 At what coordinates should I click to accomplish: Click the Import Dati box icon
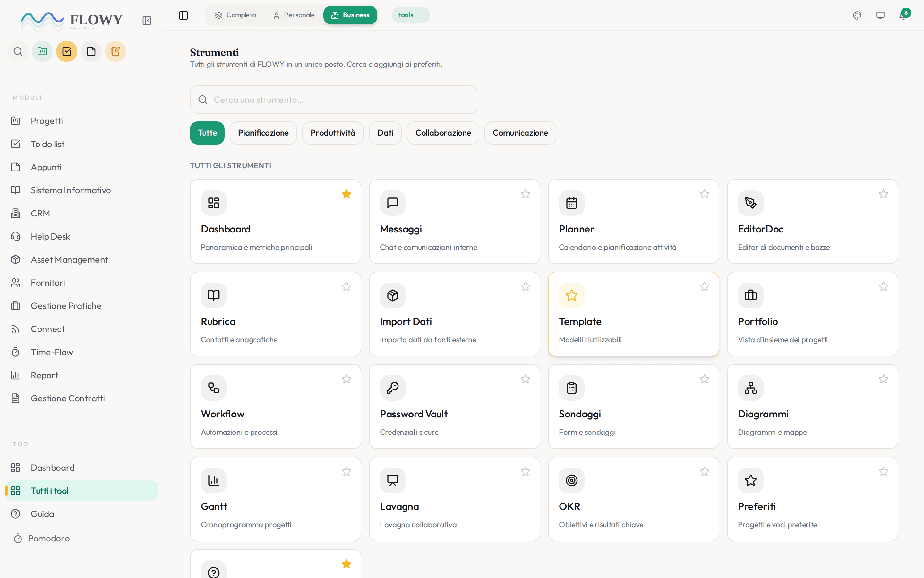click(x=392, y=295)
